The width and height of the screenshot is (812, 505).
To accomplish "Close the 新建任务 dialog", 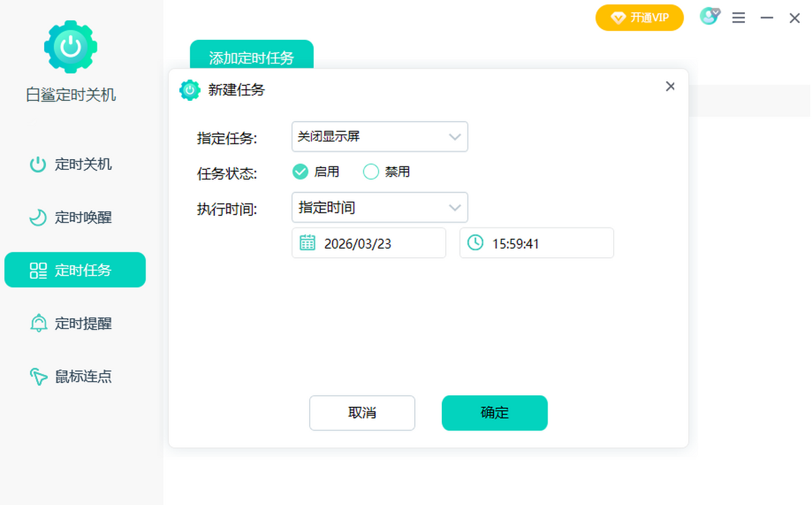I will (670, 87).
